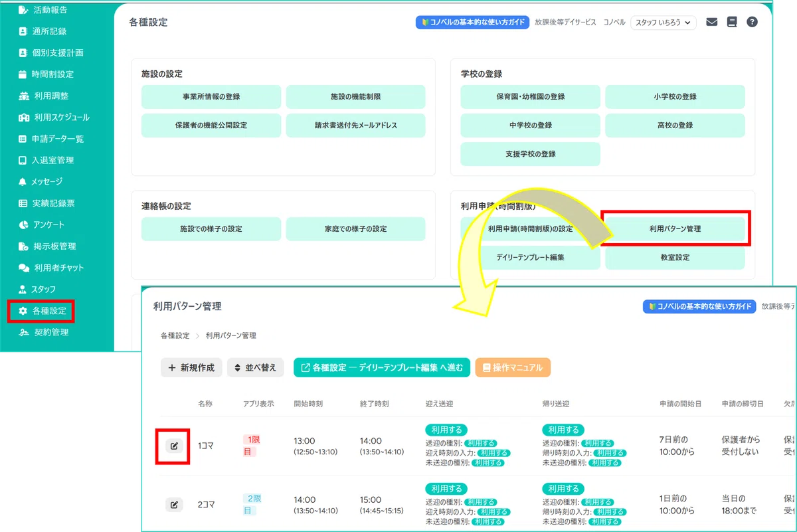Select 時間割設定 from the sidebar

(46, 74)
